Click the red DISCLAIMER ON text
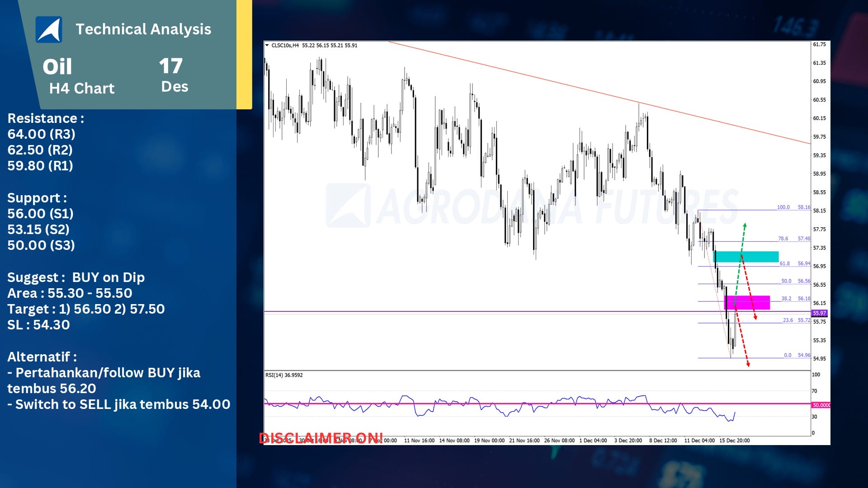Viewport: 868px width, 488px height. tap(321, 438)
